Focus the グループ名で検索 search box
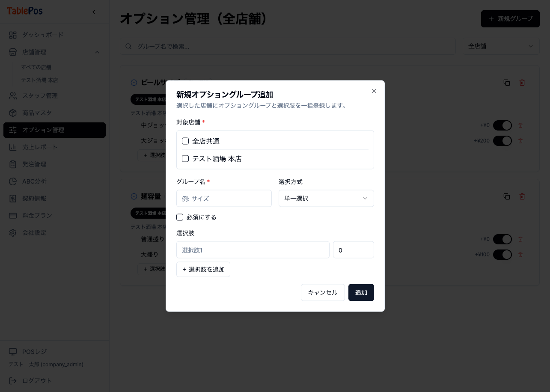Image resolution: width=550 pixels, height=392 pixels. (288, 46)
